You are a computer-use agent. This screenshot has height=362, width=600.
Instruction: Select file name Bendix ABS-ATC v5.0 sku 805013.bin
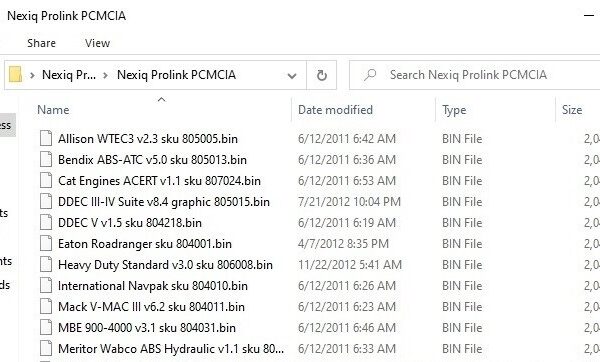tap(152, 160)
